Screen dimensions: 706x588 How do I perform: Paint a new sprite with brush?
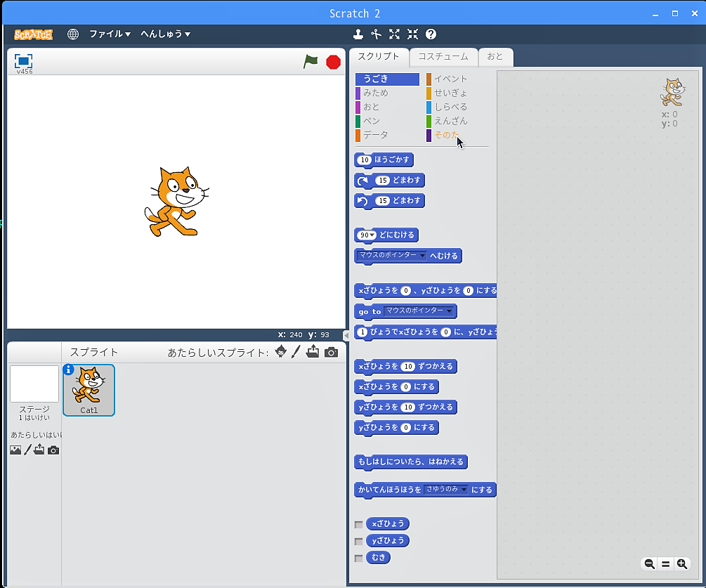[x=296, y=352]
